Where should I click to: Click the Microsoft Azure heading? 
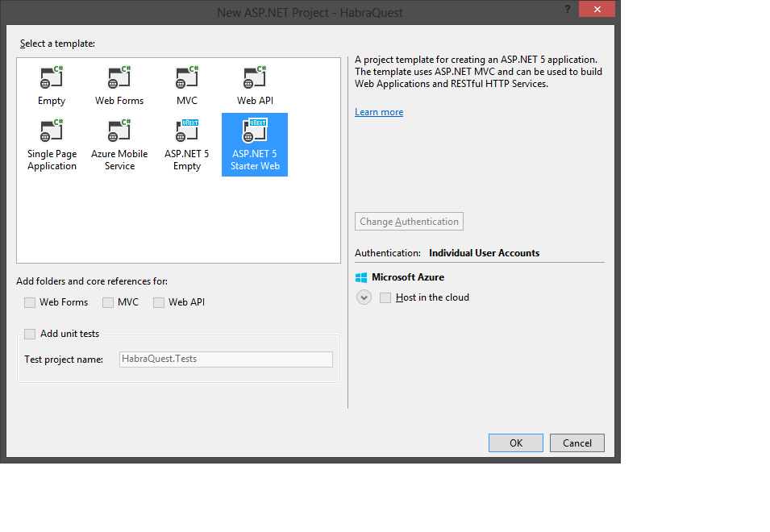[x=408, y=277]
